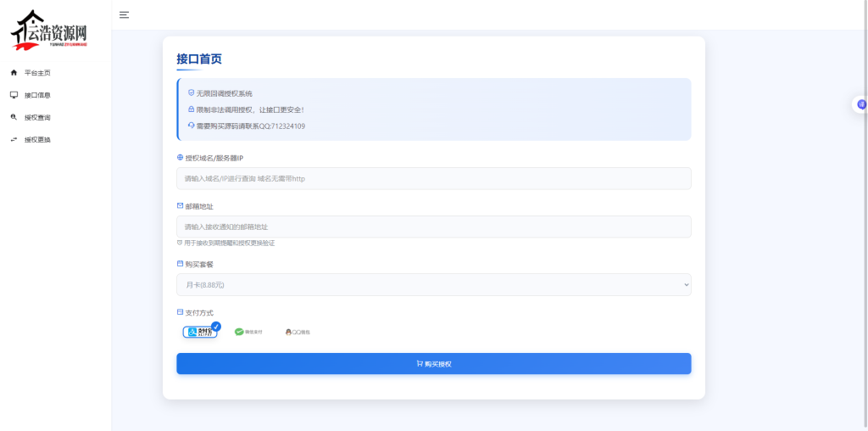Image resolution: width=868 pixels, height=431 pixels.
Task: Focus the domain/IP input field
Action: (433, 178)
